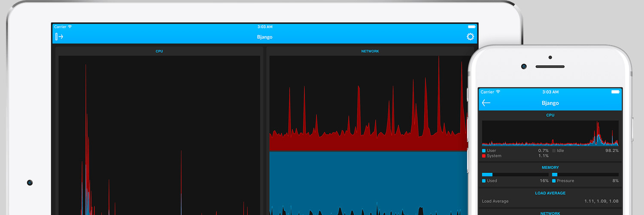
Task: Tap the dark Idle legend swatch
Action: [554, 151]
